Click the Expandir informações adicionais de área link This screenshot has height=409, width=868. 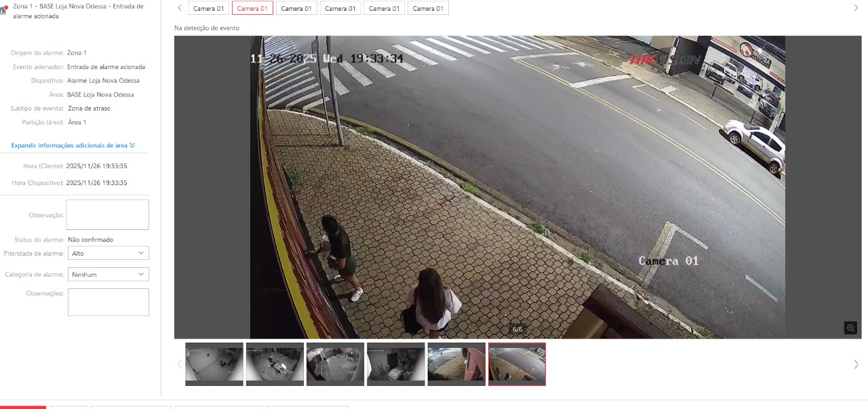pos(73,145)
